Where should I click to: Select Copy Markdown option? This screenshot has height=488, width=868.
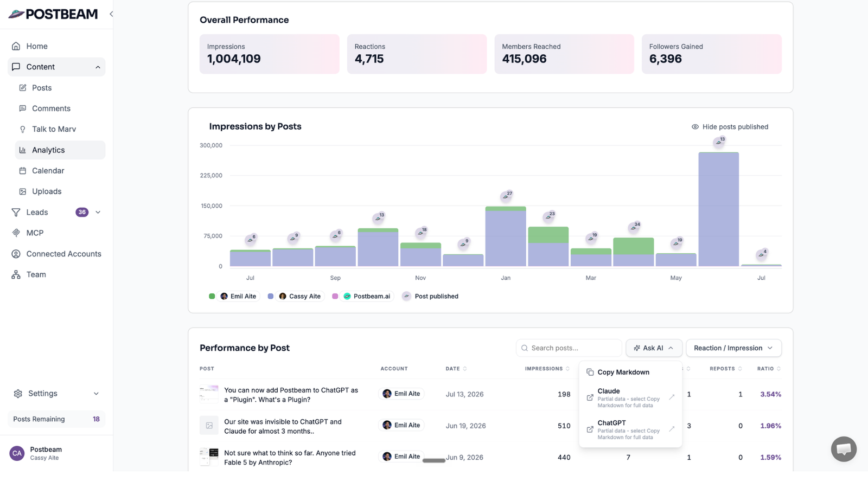click(x=630, y=373)
